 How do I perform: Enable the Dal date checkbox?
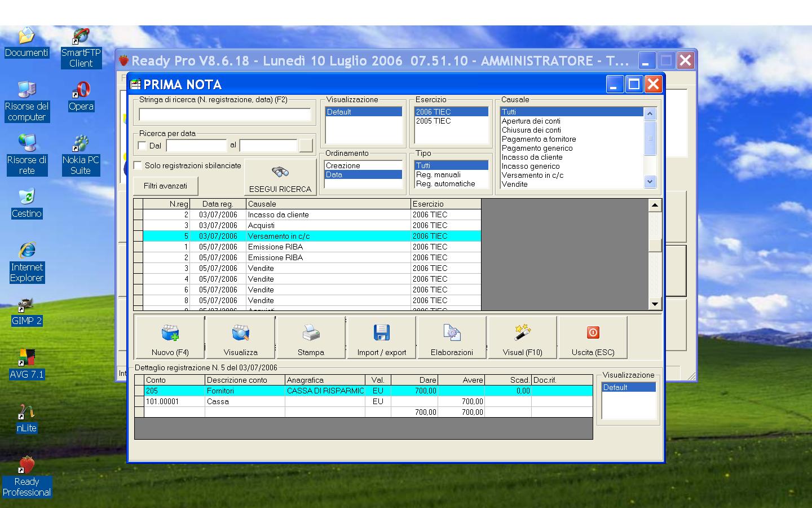pyautogui.click(x=142, y=146)
